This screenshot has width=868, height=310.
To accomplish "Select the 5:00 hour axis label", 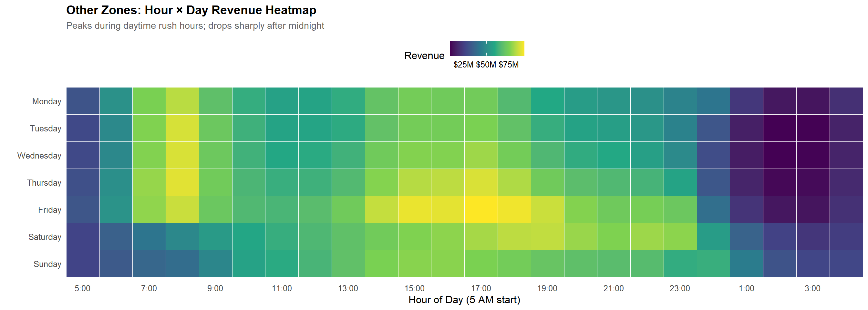I will pos(83,288).
